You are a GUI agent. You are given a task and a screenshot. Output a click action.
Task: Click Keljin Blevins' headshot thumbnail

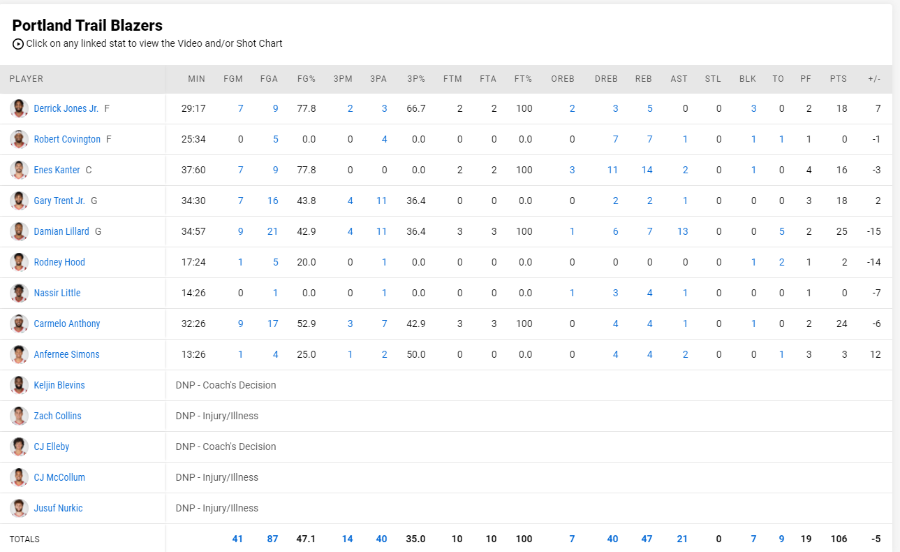pyautogui.click(x=19, y=385)
